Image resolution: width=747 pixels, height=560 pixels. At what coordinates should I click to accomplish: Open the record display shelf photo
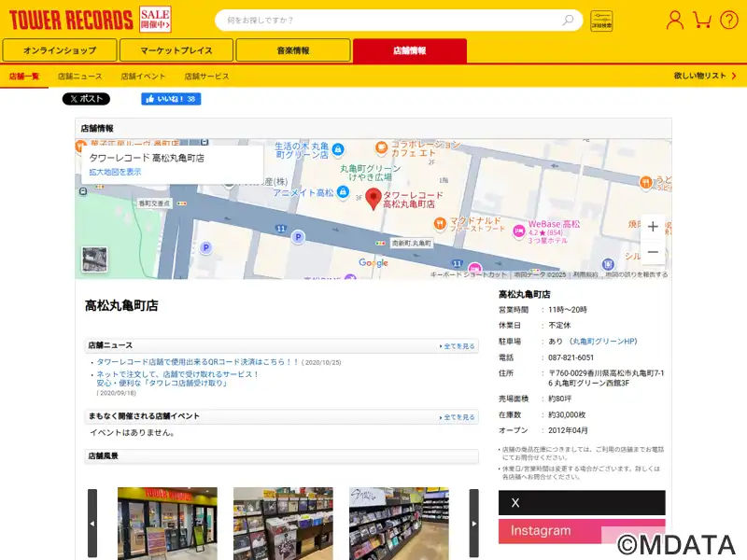pyautogui.click(x=283, y=524)
